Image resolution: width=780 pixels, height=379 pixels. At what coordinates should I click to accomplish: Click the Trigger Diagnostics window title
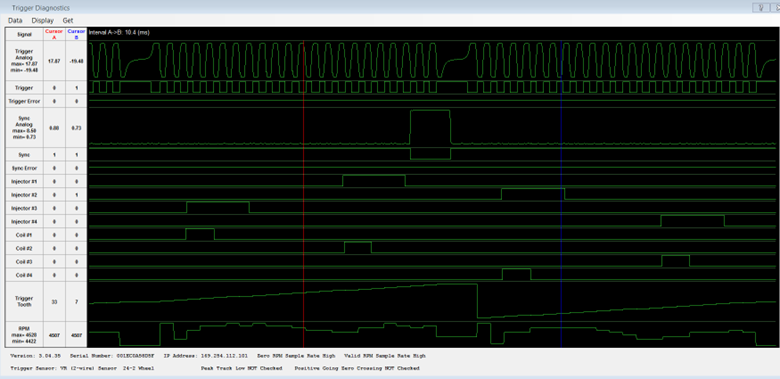tap(41, 8)
